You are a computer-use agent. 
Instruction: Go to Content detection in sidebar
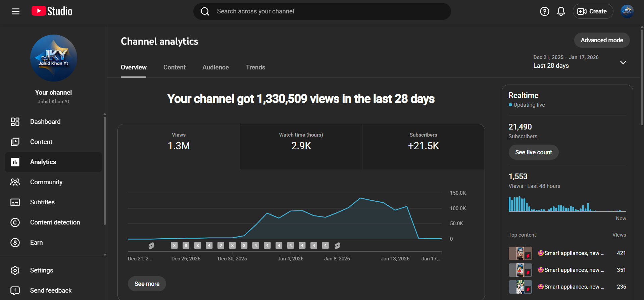click(x=55, y=222)
